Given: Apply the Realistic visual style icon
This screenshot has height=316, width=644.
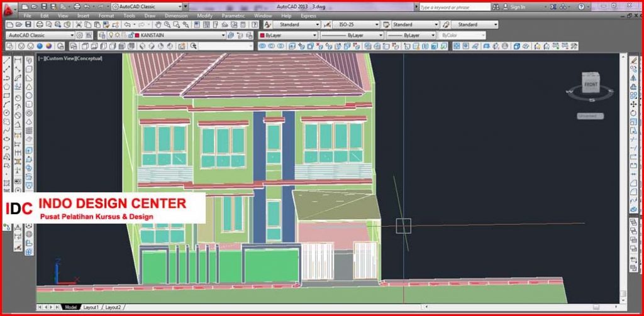Looking at the screenshot, I should point(40,46).
